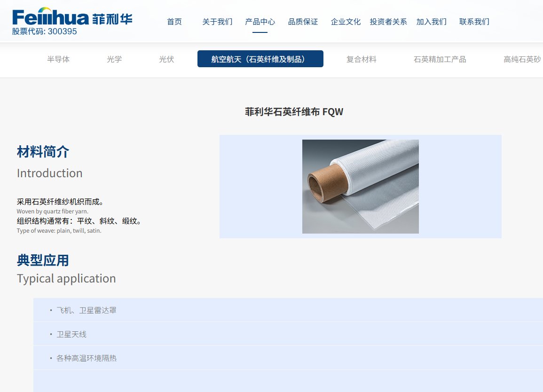Open the 企业文化 navigation item

(x=346, y=22)
